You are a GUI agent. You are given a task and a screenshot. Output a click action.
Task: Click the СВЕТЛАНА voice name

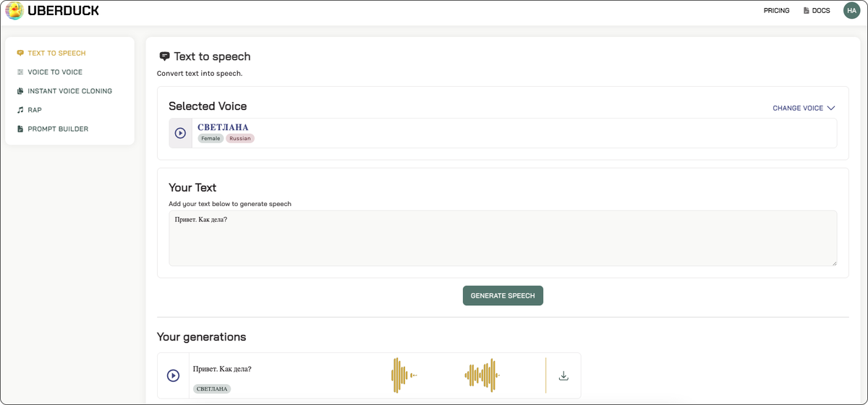[223, 127]
